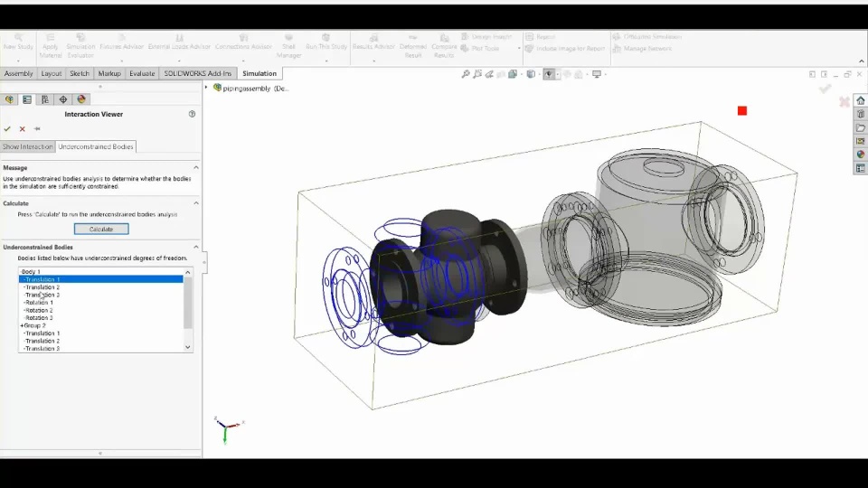Switch to the Show Interaction tab
Image resolution: width=868 pixels, height=488 pixels.
28,146
